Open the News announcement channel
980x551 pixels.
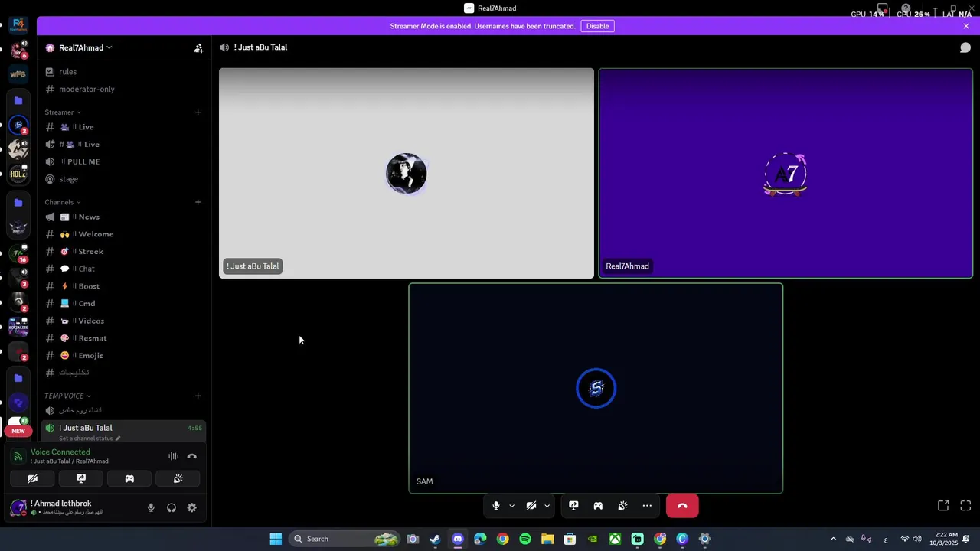click(123, 217)
